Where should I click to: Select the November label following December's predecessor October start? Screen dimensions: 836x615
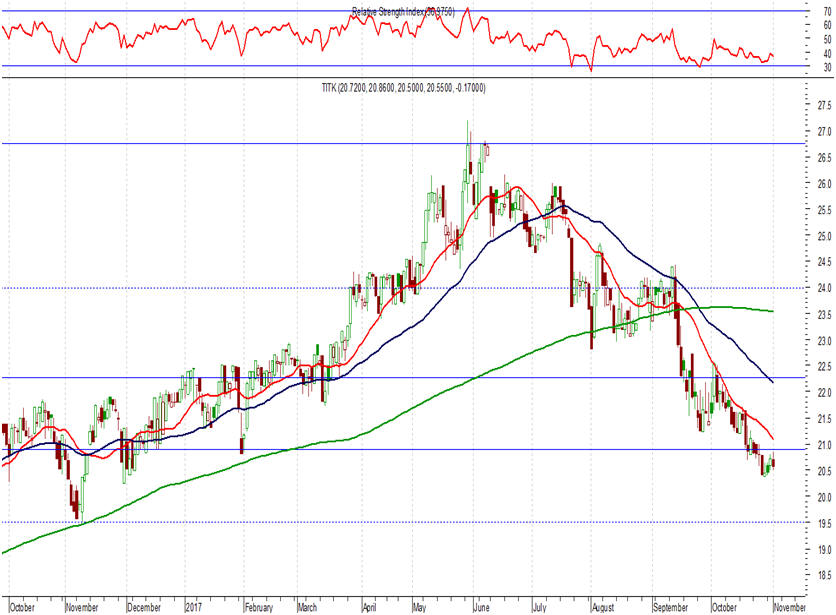pos(82,608)
